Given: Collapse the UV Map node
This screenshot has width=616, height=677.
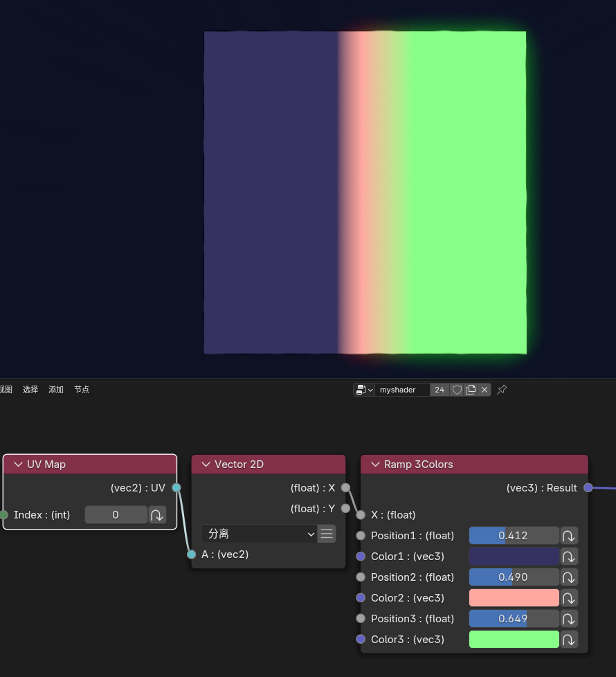Looking at the screenshot, I should click(x=18, y=464).
